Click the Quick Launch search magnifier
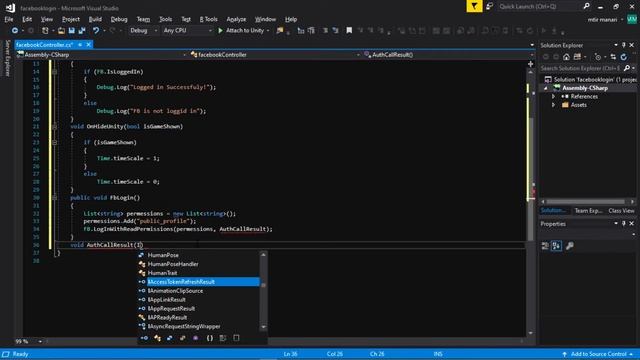The width and height of the screenshot is (640, 360). point(587,6)
